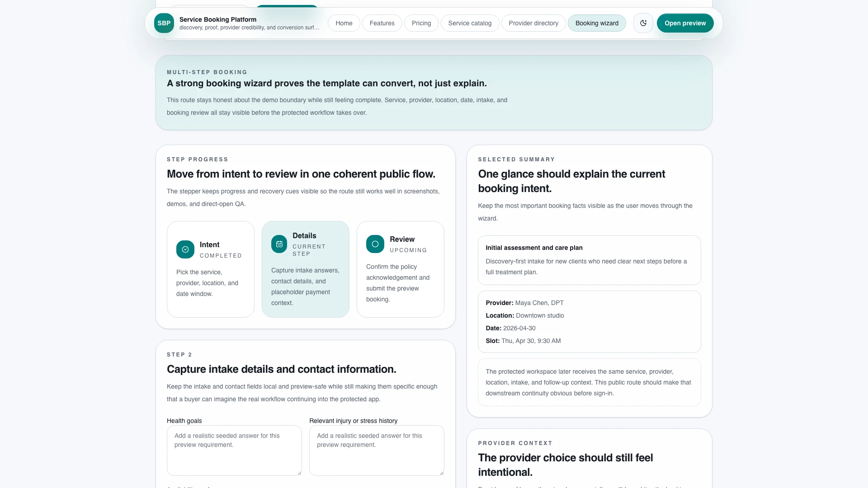This screenshot has height=488, width=868.
Task: Open the Features nav item
Action: click(382, 23)
